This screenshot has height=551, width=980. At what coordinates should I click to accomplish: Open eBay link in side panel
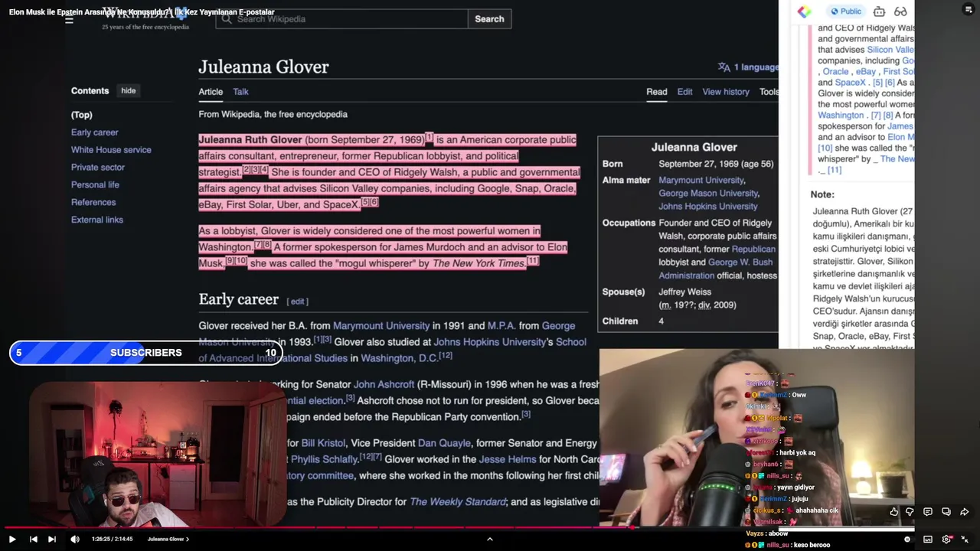tap(866, 72)
